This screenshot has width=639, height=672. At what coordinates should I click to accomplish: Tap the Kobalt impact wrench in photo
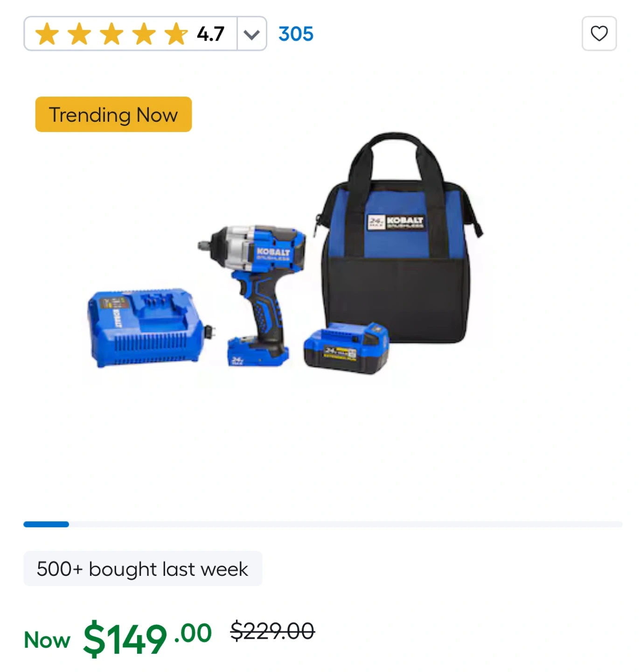click(252, 296)
